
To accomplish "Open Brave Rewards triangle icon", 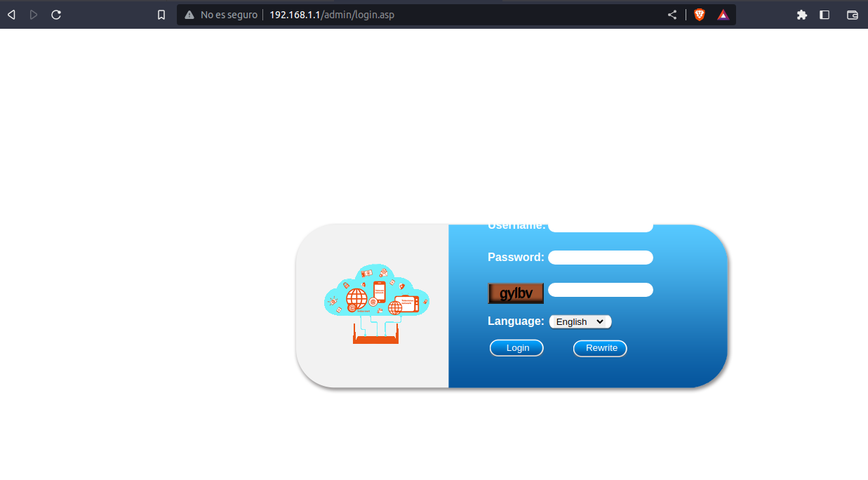I will [x=723, y=15].
